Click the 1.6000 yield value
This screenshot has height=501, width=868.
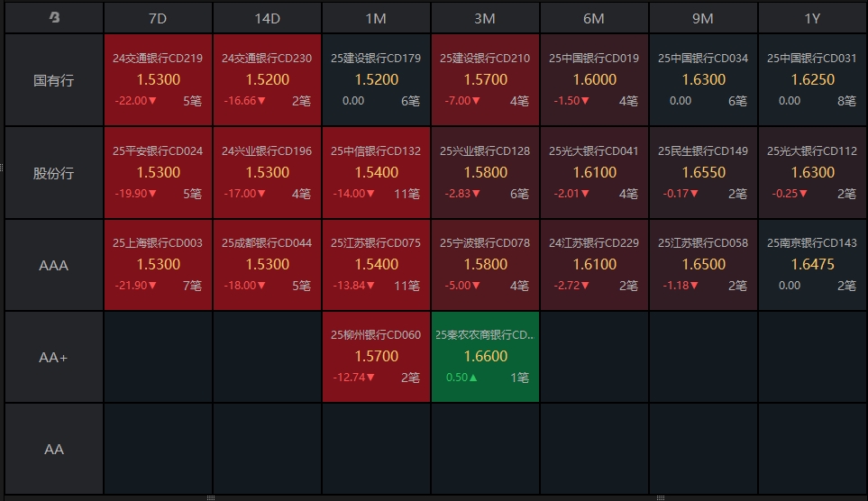pyautogui.click(x=595, y=79)
